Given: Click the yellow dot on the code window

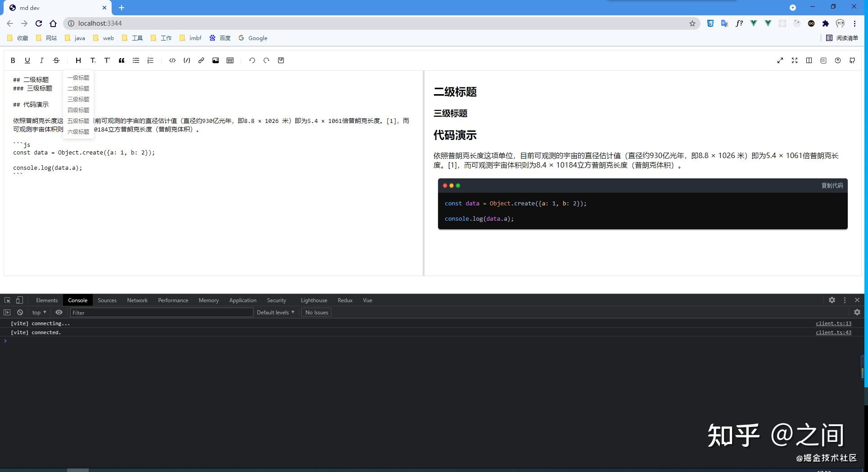Looking at the screenshot, I should [451, 185].
